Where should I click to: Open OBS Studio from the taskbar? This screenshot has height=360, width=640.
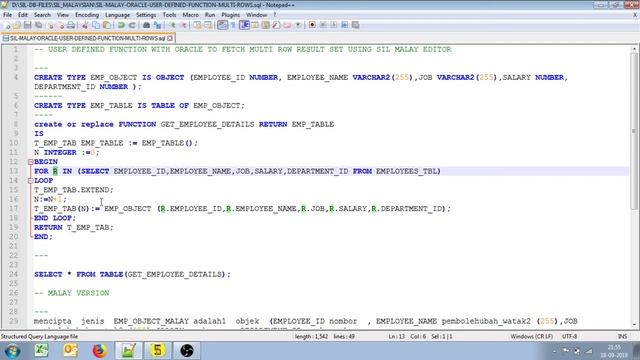(187, 351)
